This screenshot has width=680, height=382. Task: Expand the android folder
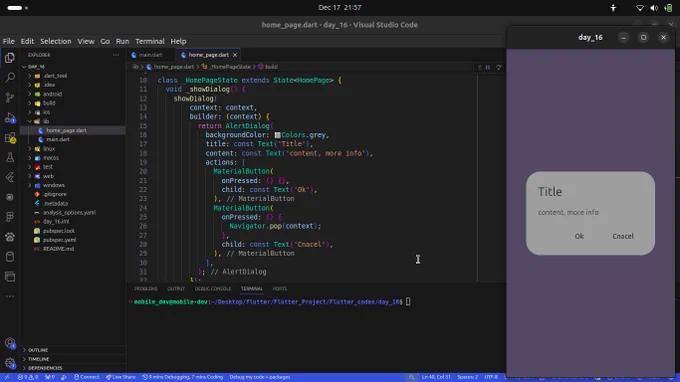(52, 94)
